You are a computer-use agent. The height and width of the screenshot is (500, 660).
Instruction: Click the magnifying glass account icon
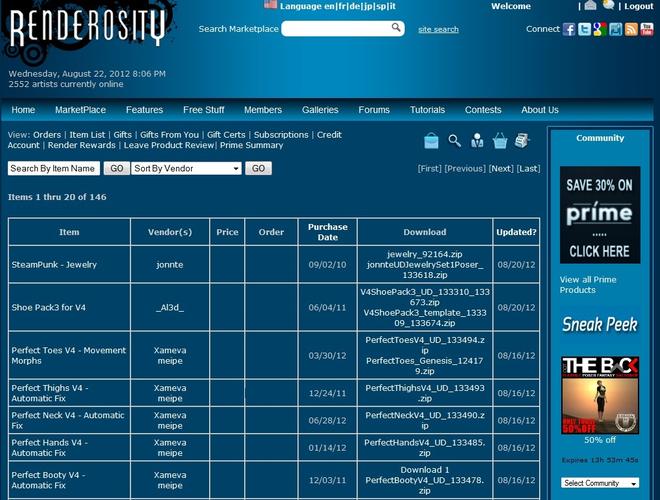point(454,140)
